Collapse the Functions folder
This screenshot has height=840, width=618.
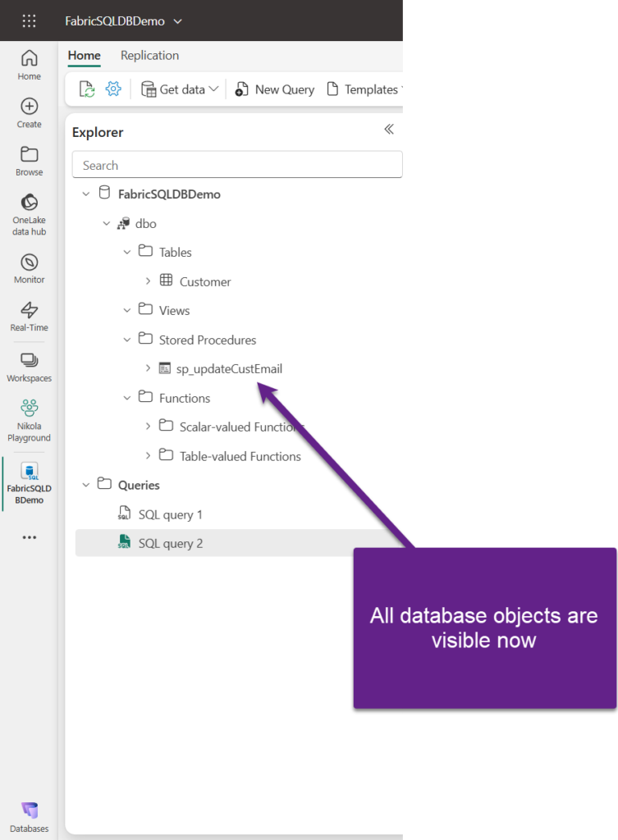(x=126, y=398)
